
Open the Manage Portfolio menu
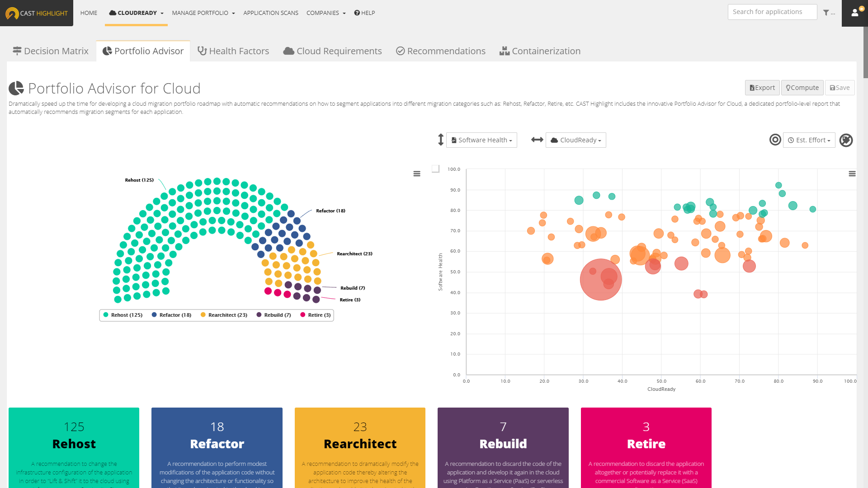pyautogui.click(x=203, y=13)
